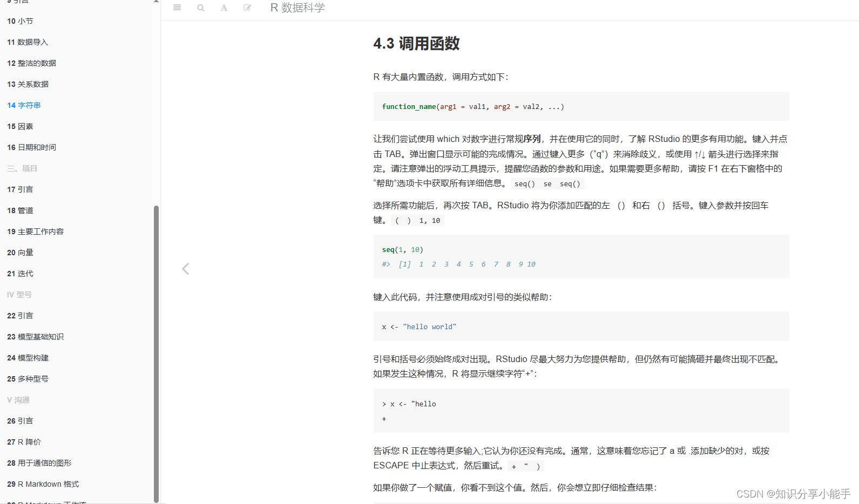The height and width of the screenshot is (504, 859).
Task: Click section header V 沟通
Action: 18,400
